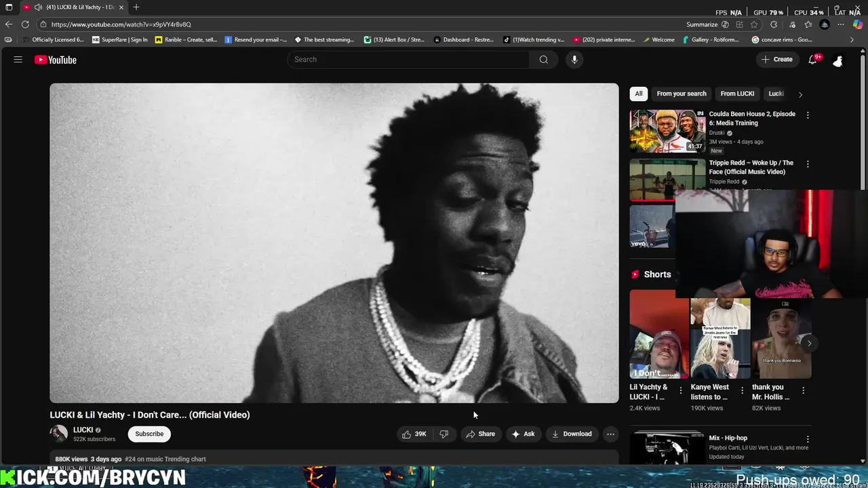Viewport: 868px width, 488px height.
Task: Click Summarize in the address bar
Action: point(702,24)
